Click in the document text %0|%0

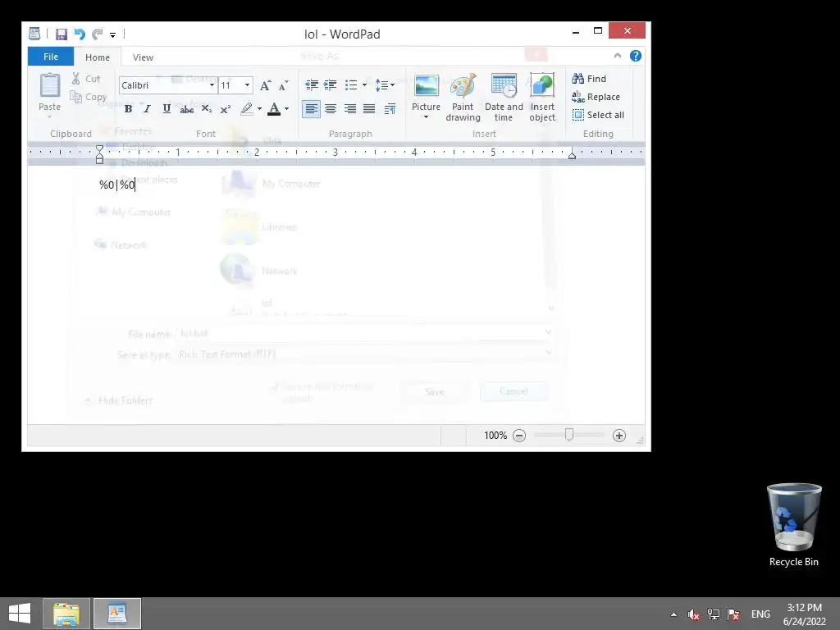[116, 185]
